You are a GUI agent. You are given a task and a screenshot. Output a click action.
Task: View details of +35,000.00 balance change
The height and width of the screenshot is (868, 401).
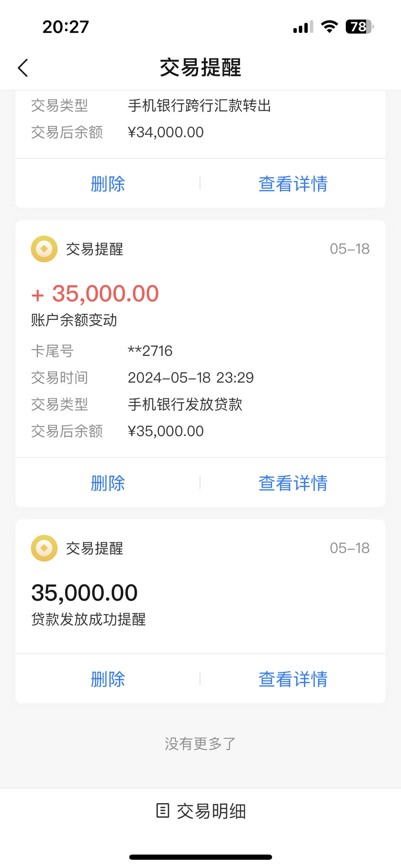point(293,483)
